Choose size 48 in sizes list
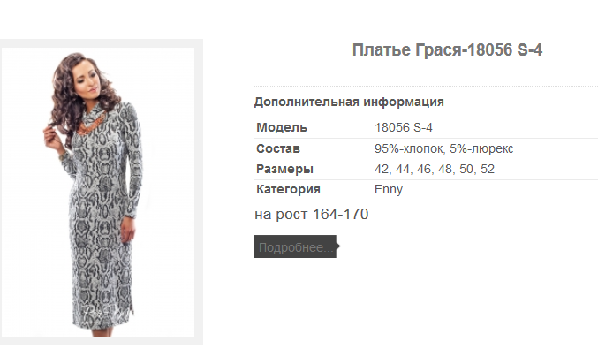The image size is (598, 364). [445, 169]
